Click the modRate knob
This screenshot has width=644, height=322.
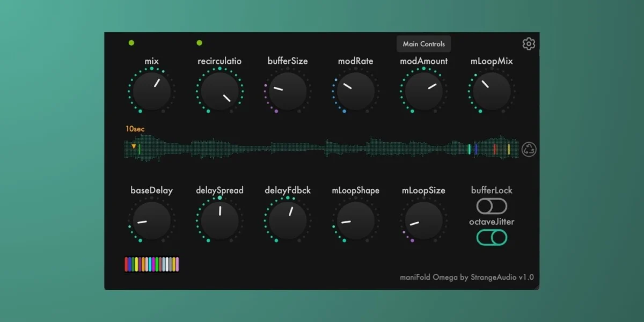tap(355, 91)
